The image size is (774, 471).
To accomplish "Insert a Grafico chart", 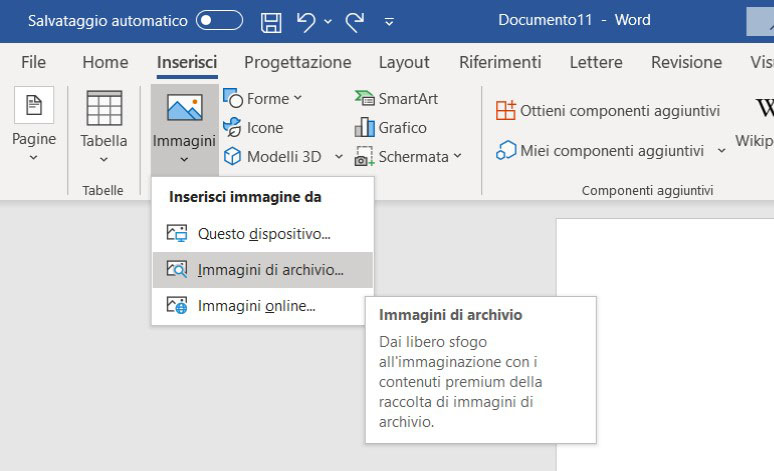I will pyautogui.click(x=391, y=128).
